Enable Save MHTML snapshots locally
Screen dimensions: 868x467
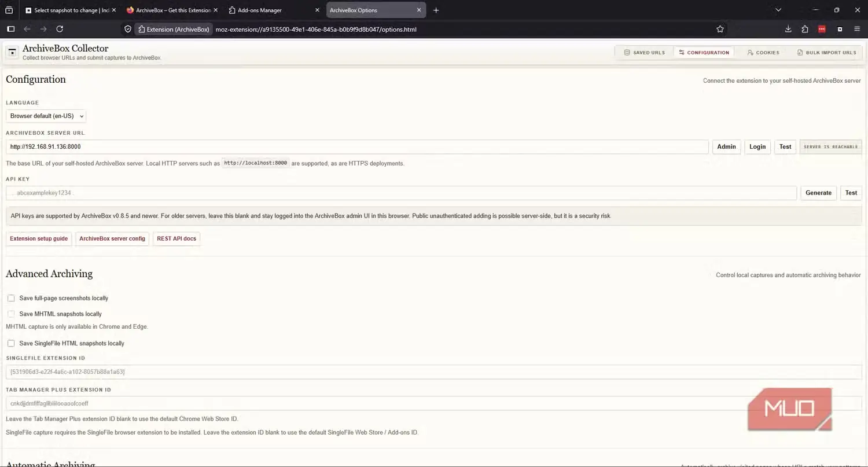point(11,314)
